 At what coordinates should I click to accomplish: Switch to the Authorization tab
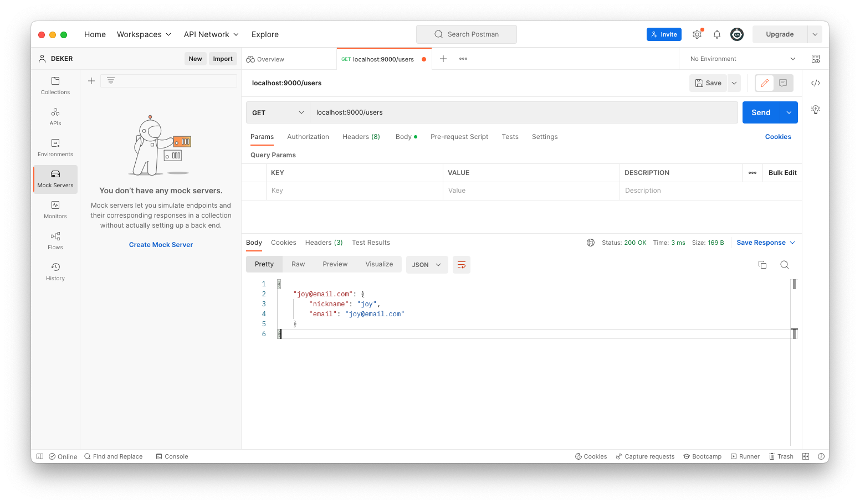point(308,137)
